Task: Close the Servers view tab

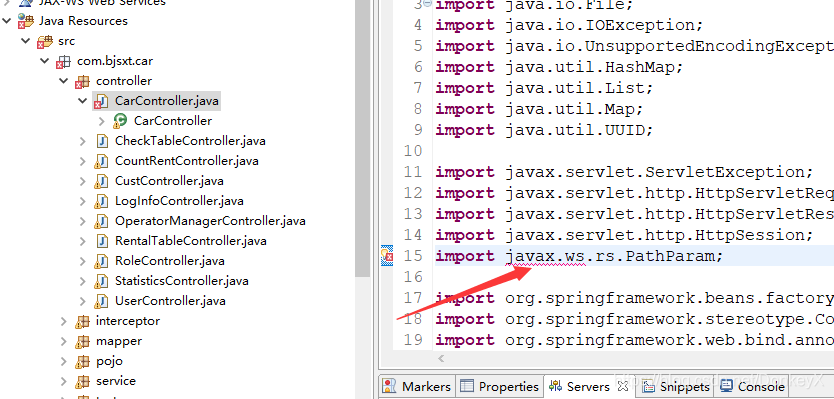Action: click(623, 385)
